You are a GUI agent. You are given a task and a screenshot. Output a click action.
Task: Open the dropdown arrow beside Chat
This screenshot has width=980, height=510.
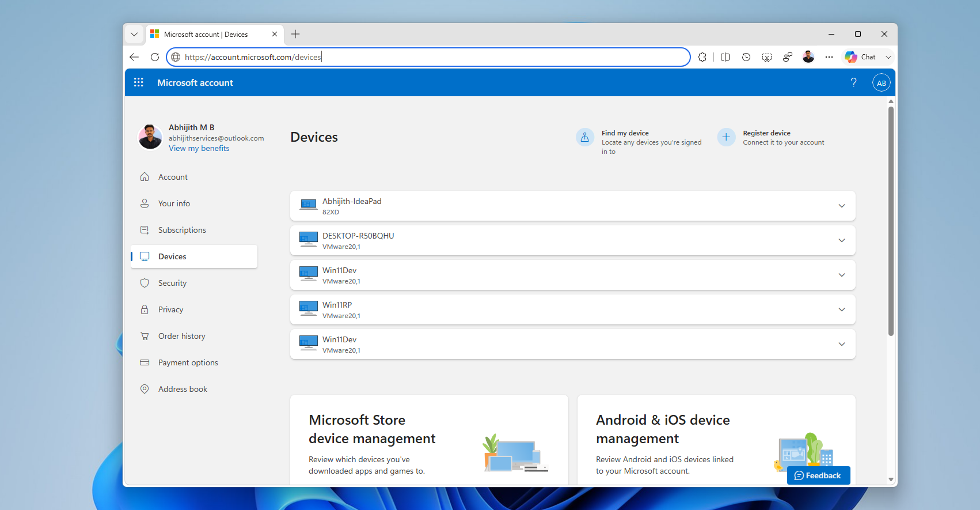(888, 57)
